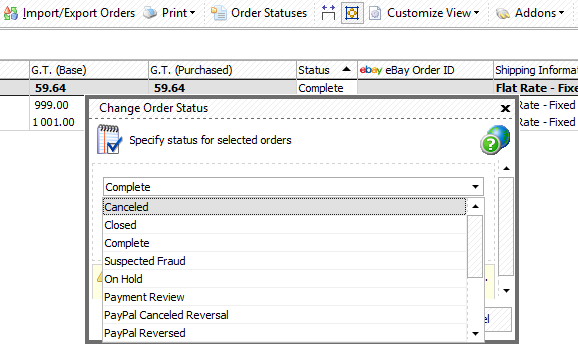Open the Customize View menu

424,13
